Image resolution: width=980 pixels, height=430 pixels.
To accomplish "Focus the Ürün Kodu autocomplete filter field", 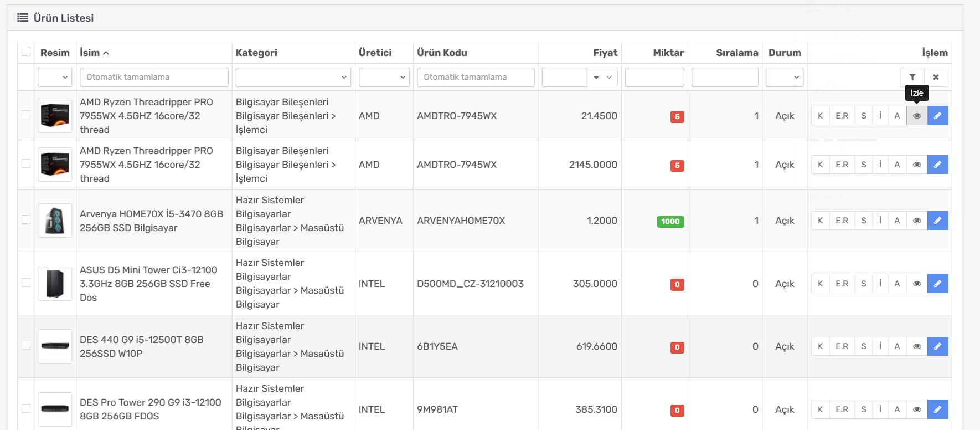I will pos(475,77).
